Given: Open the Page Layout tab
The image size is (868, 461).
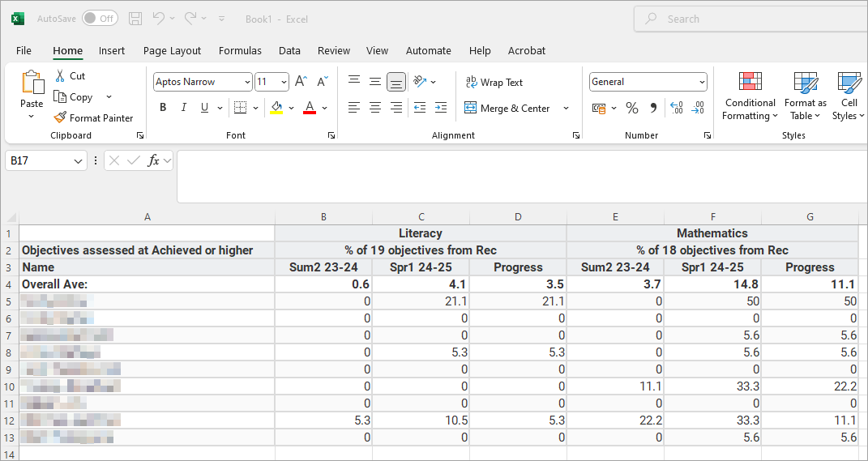Looking at the screenshot, I should [172, 50].
